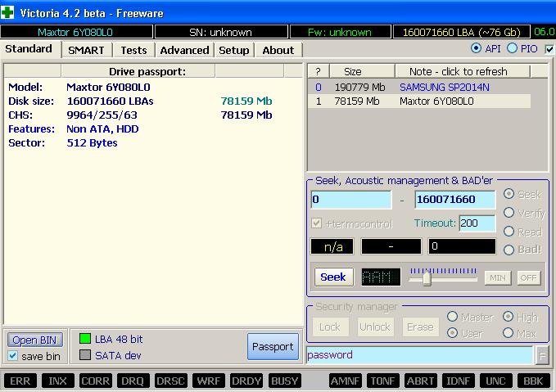Viewport: 556px width, 392px height.
Task: Switch to the Standard tab
Action: [29, 48]
